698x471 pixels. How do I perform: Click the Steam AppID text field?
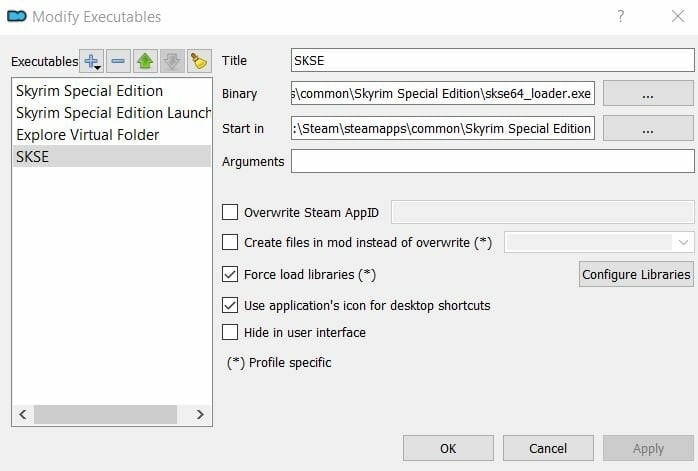(x=543, y=212)
